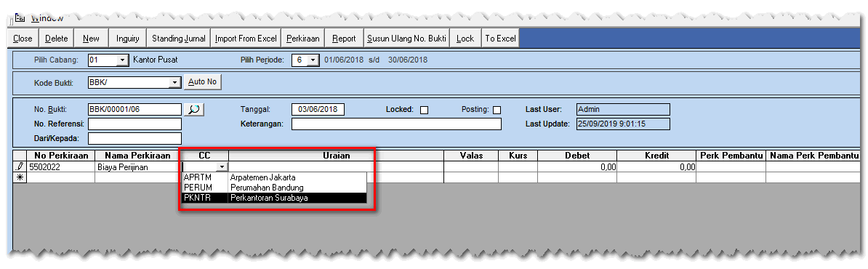Click the Delete toolbar button
The width and height of the screenshot is (868, 269).
tap(57, 39)
